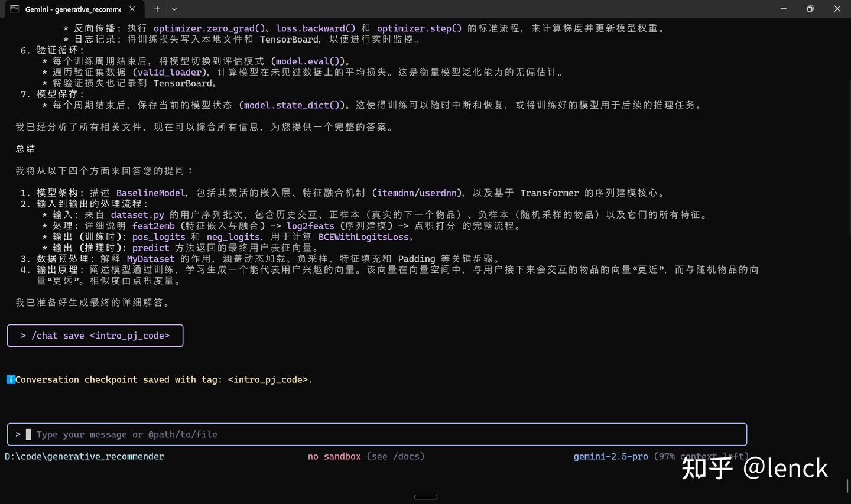Click 'TensorBoard' in the 日志记录 line
Image resolution: width=851 pixels, height=504 pixels.
[289, 40]
